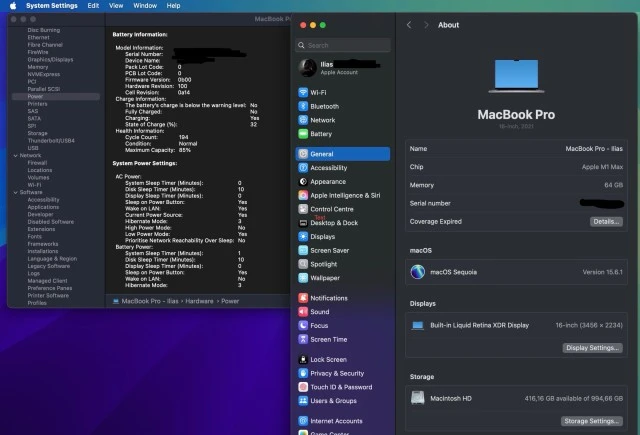This screenshot has width=640, height=435.
Task: Select Graphics/Displays in System Information sidebar
Action: pos(50,60)
